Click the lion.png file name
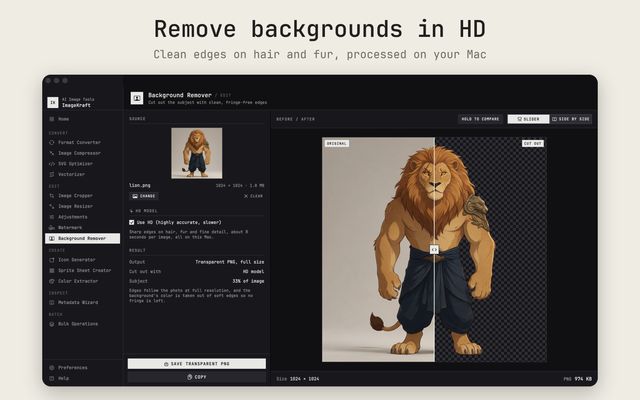 (x=140, y=185)
